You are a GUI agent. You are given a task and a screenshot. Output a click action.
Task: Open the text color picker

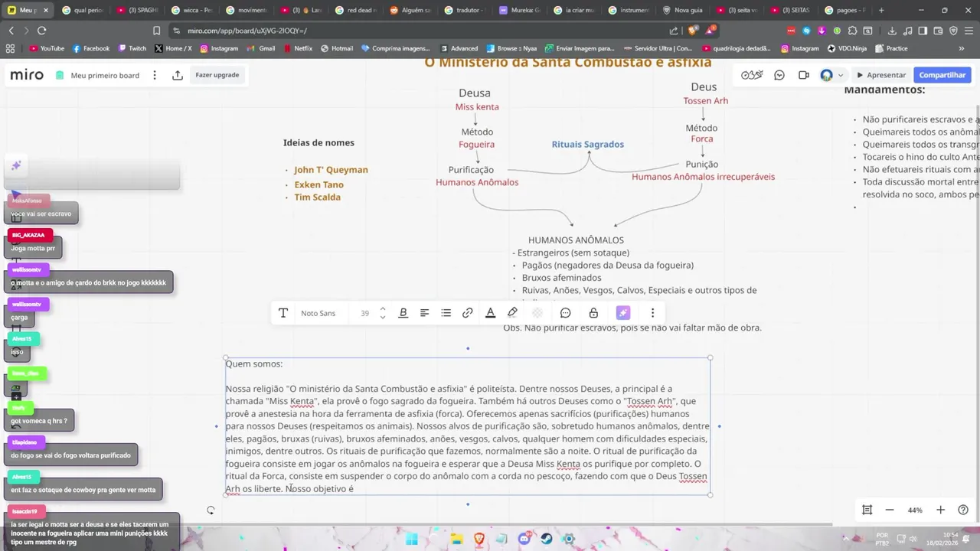pyautogui.click(x=491, y=313)
